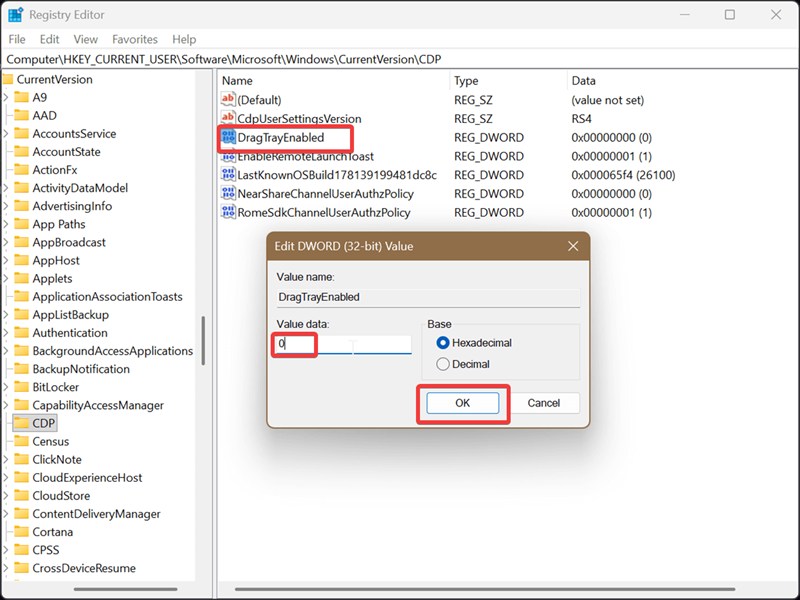Expand the AppHost key
Viewport: 800px width, 600px height.
(6, 260)
